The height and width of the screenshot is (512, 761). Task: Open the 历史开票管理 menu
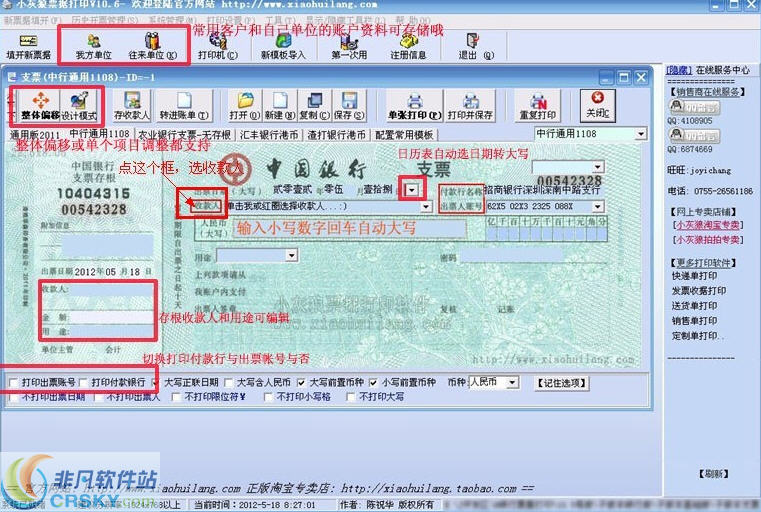click(104, 20)
